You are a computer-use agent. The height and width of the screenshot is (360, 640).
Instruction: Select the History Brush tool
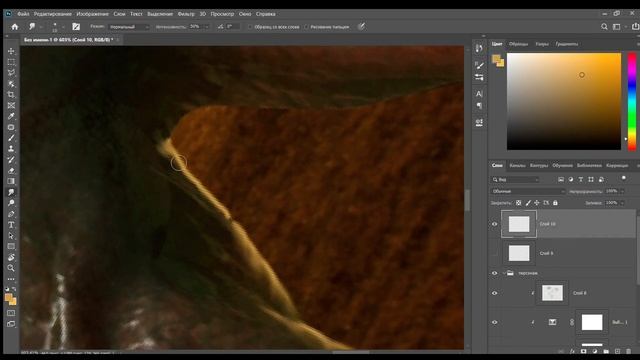(11, 160)
